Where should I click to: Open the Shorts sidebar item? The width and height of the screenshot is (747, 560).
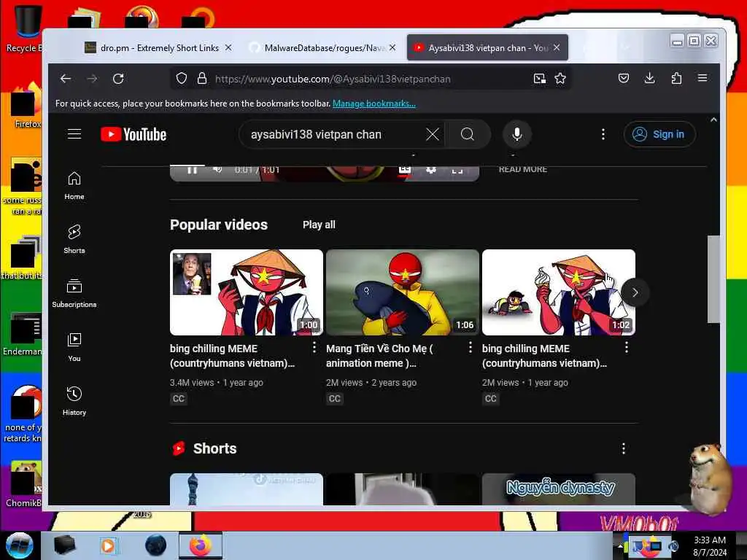tap(74, 239)
